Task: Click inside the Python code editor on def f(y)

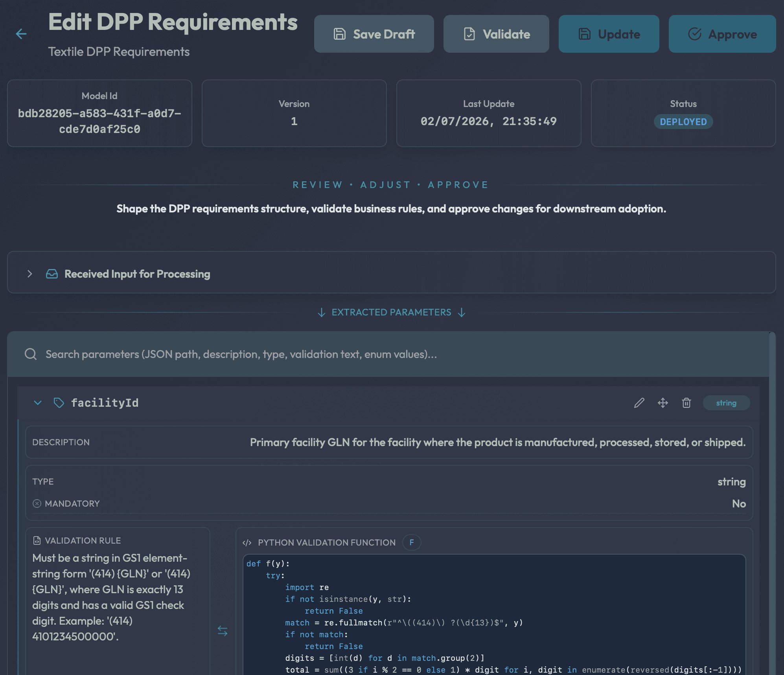Action: tap(268, 564)
